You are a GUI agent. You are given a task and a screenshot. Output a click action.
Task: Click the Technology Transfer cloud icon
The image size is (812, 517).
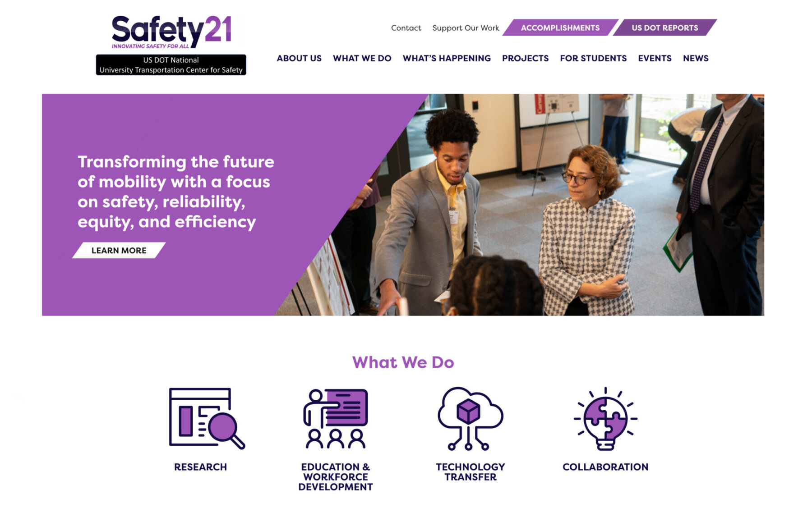[x=470, y=418]
